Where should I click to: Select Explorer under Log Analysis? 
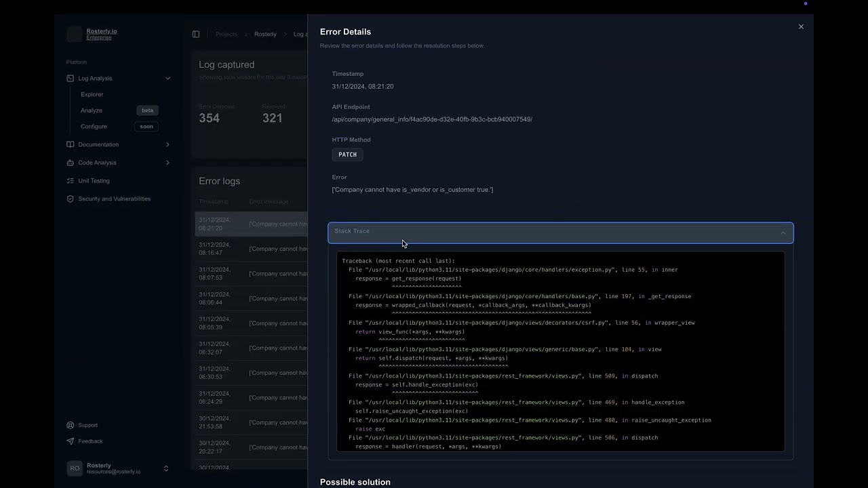92,94
